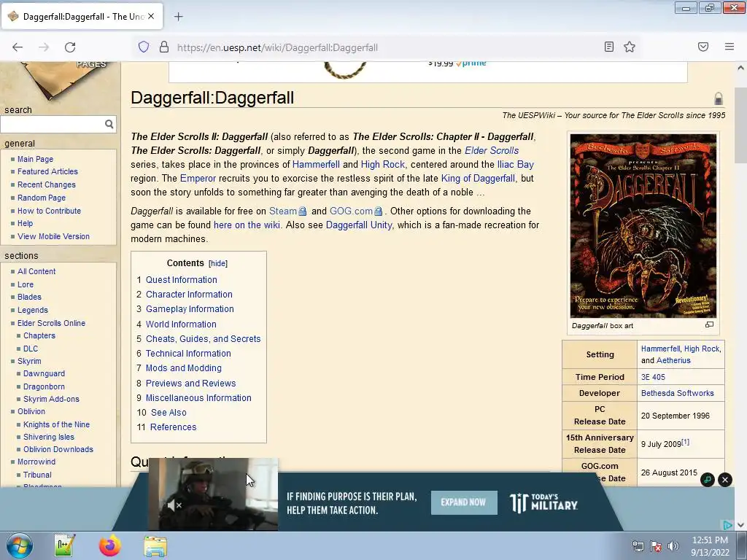Hide the Contents table
Viewport: 747px width, 560px height.
click(x=217, y=263)
